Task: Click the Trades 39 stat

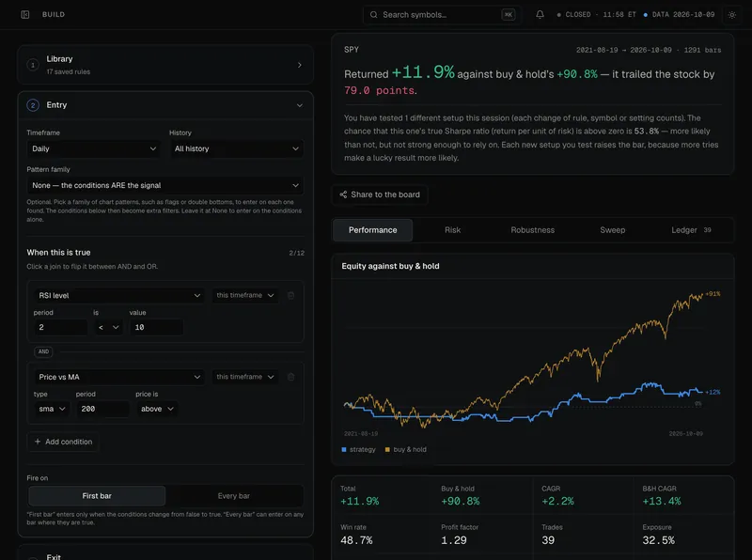Action: [x=552, y=534]
